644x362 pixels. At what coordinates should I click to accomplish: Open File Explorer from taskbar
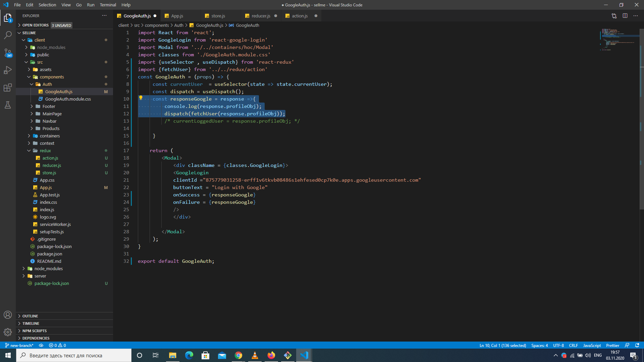click(x=173, y=355)
